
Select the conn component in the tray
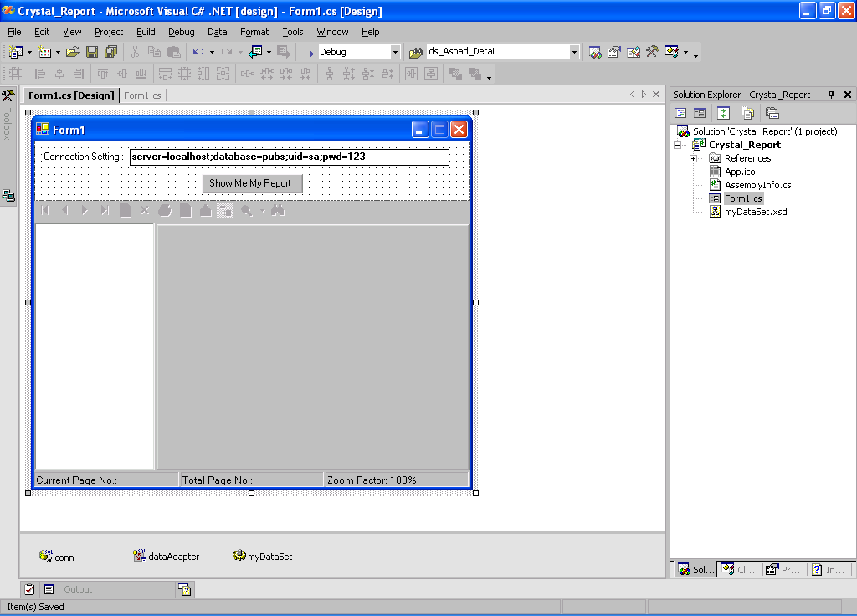(56, 557)
